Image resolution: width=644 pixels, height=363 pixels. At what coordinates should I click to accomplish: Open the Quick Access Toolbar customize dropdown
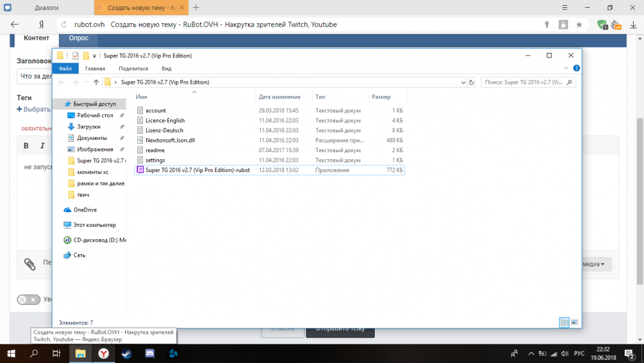(x=95, y=56)
